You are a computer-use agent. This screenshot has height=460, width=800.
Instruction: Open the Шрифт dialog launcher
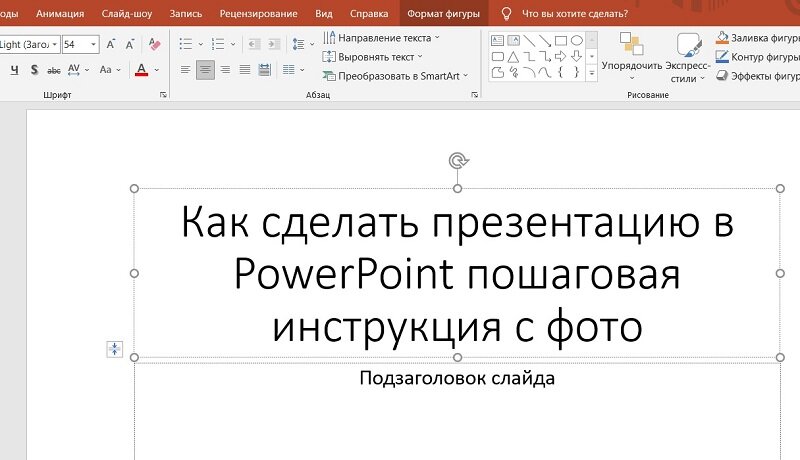[163, 94]
